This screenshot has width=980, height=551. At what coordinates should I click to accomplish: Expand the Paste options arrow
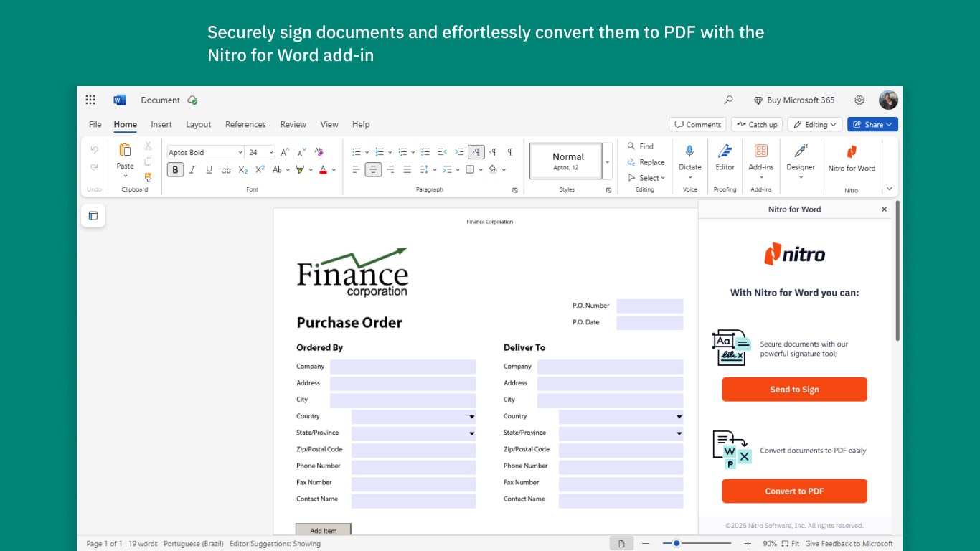click(125, 176)
